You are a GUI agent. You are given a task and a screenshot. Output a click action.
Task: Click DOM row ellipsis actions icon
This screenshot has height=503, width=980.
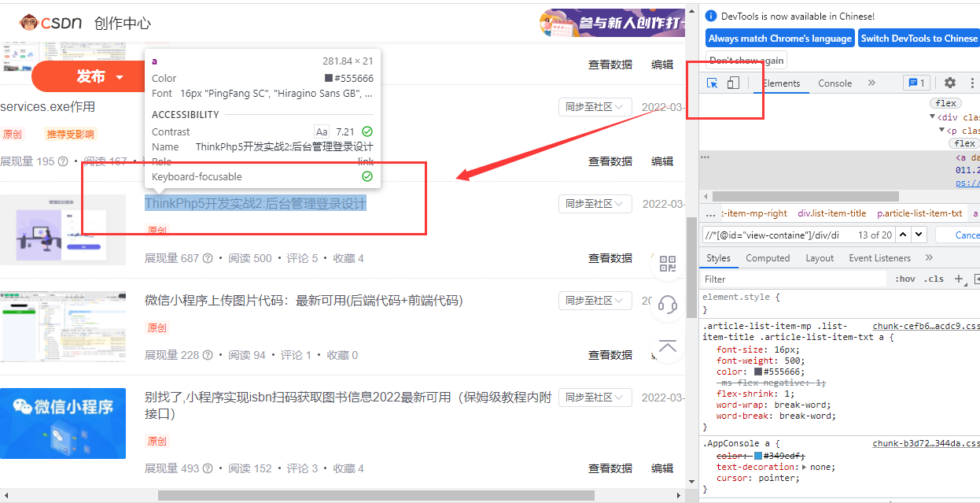(x=706, y=157)
